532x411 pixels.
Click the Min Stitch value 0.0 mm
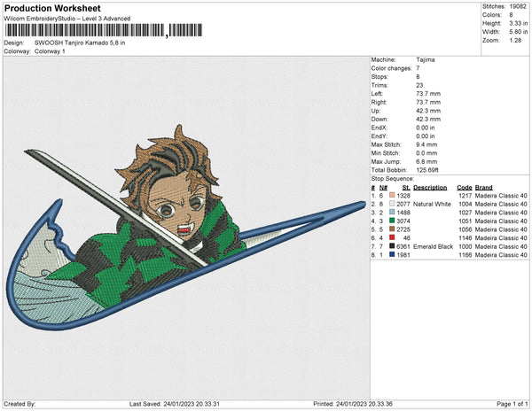[x=426, y=153]
